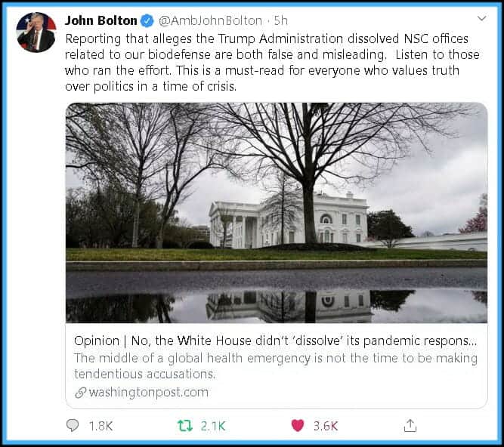Click the 2.1K retweets count
504x447 pixels.
(x=213, y=426)
